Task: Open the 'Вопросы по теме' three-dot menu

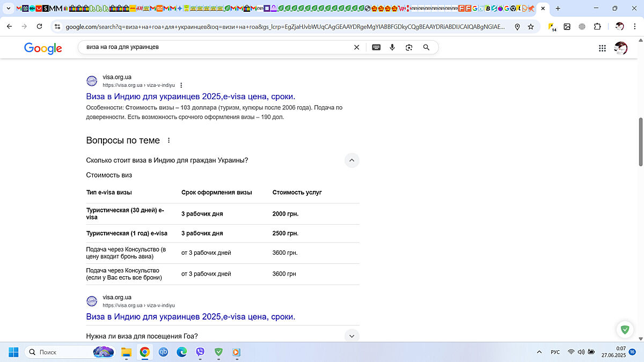Action: coord(169,141)
